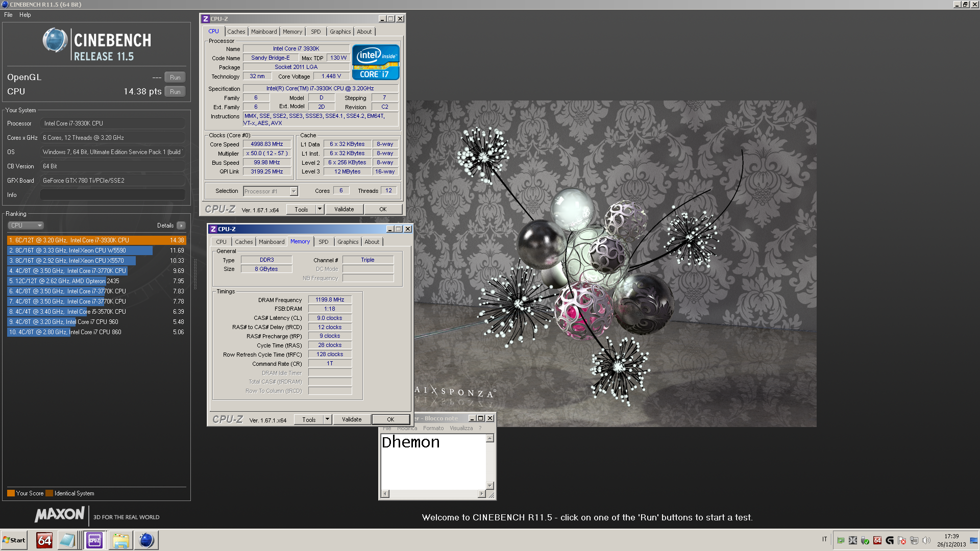This screenshot has height=551, width=980.
Task: Switch to Caches tab in lower CPU-Z
Action: click(x=243, y=242)
